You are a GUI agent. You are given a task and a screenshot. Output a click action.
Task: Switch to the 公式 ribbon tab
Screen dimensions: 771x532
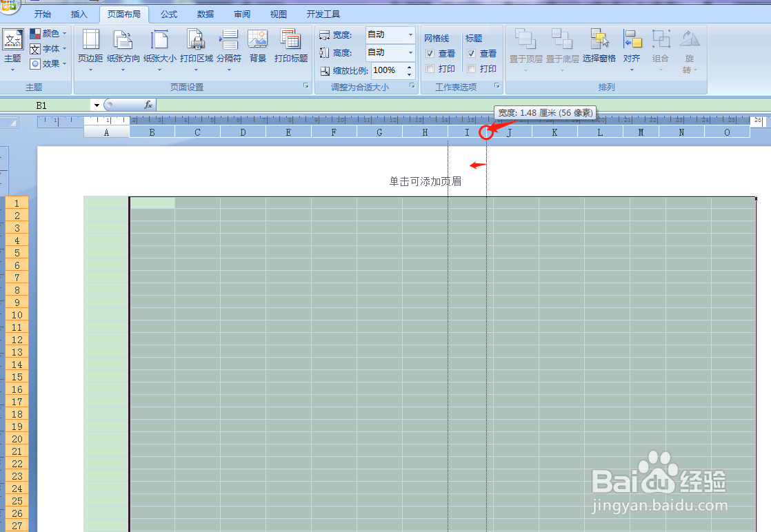coord(168,13)
